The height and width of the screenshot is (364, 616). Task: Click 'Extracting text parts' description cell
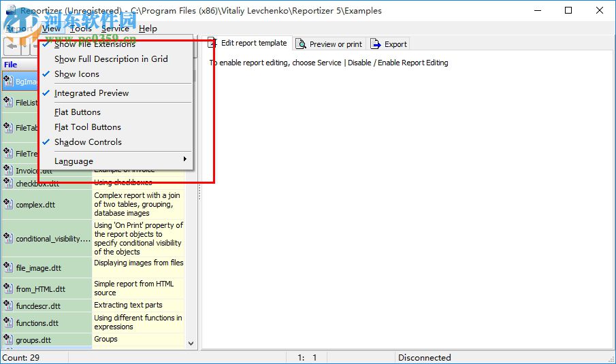pos(138,305)
